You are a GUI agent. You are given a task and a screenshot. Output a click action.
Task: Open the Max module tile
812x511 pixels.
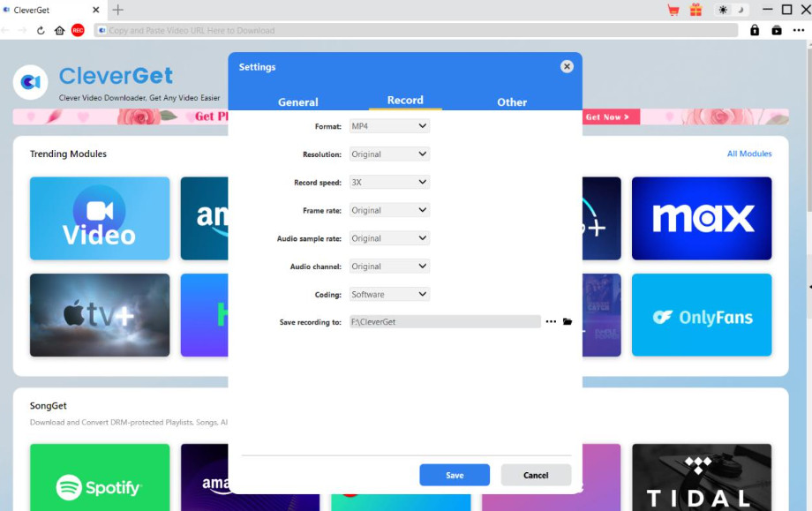click(x=701, y=219)
